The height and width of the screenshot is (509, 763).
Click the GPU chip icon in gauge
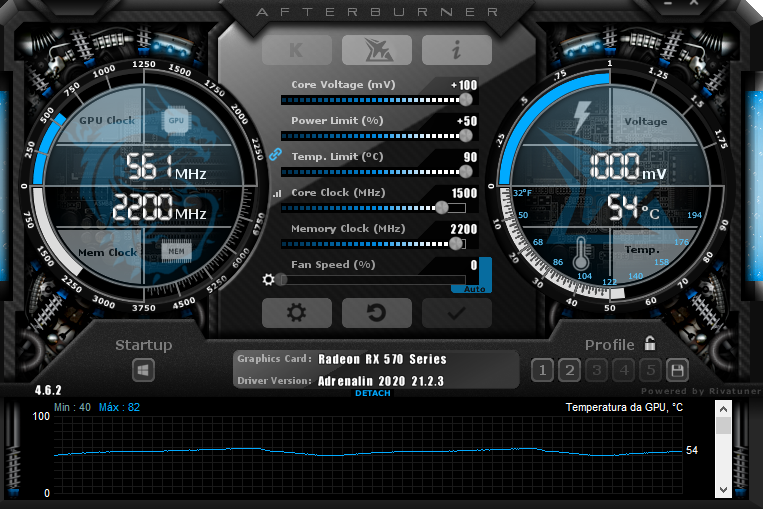pyautogui.click(x=176, y=120)
